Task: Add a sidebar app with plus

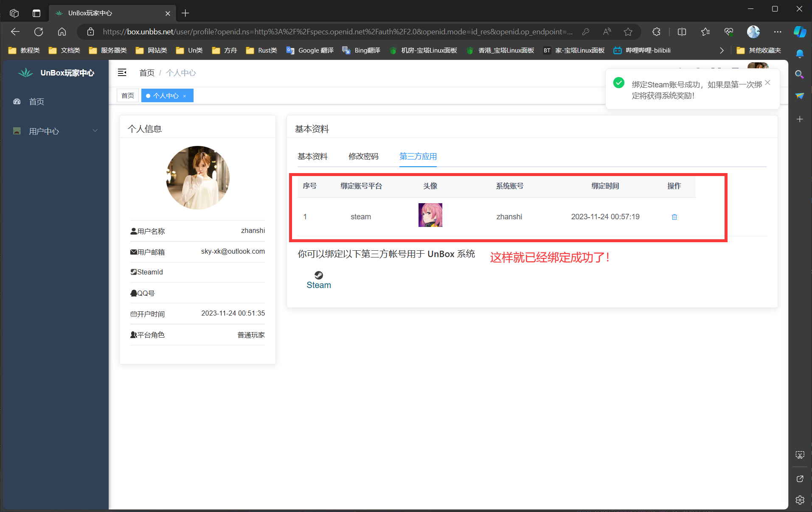Action: (x=800, y=119)
